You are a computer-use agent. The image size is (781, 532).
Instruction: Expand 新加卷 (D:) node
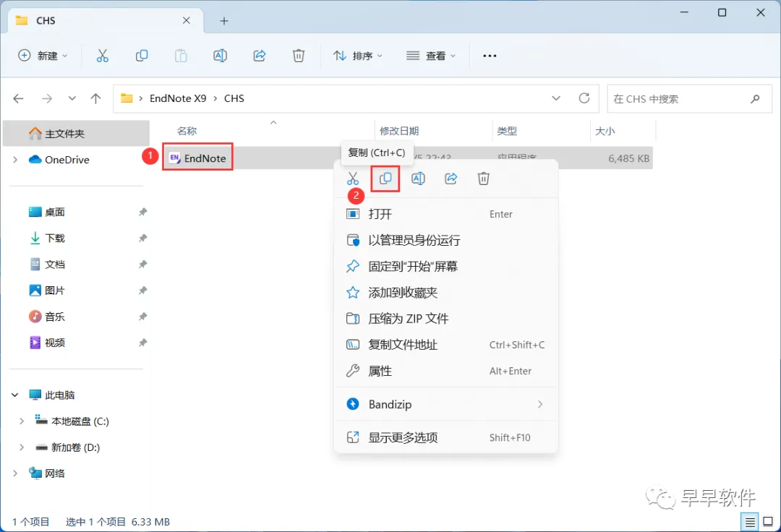click(x=22, y=447)
